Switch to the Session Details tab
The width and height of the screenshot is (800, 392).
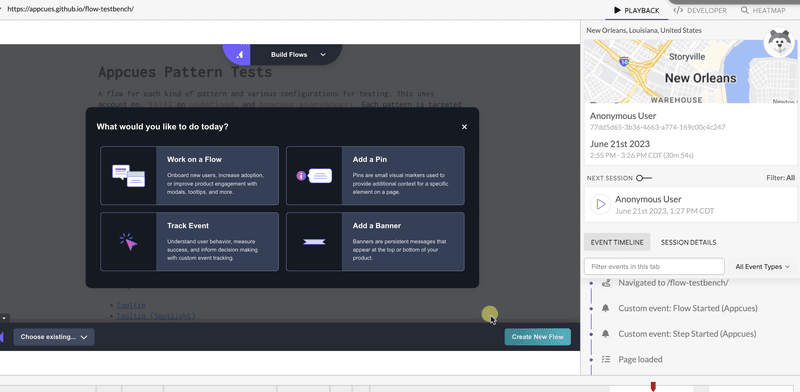[x=688, y=242]
